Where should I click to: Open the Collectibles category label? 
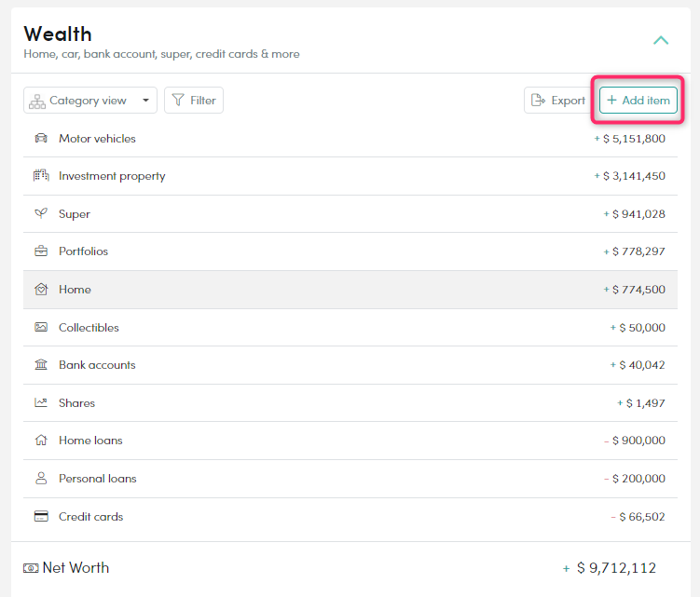click(x=89, y=328)
